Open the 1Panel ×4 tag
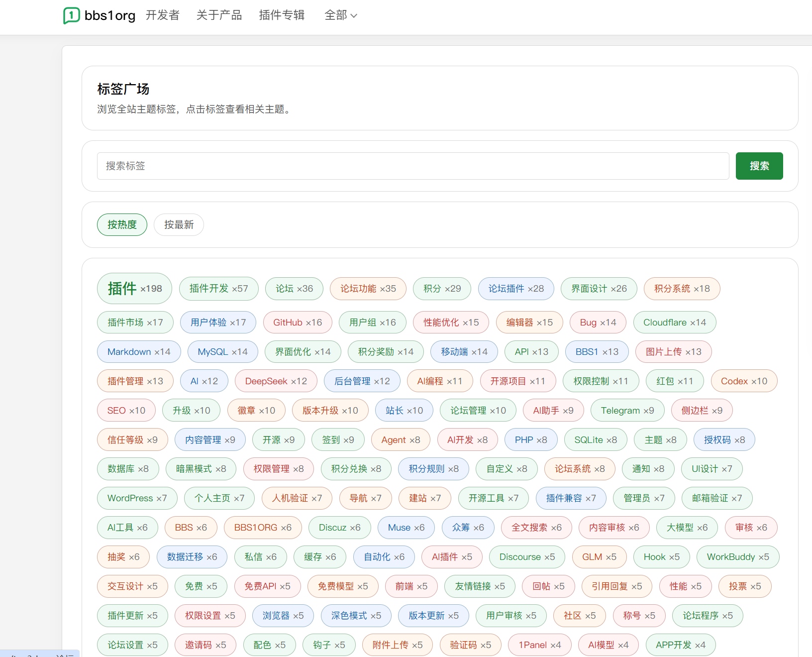Screen dimensions: 812x657 (540, 645)
